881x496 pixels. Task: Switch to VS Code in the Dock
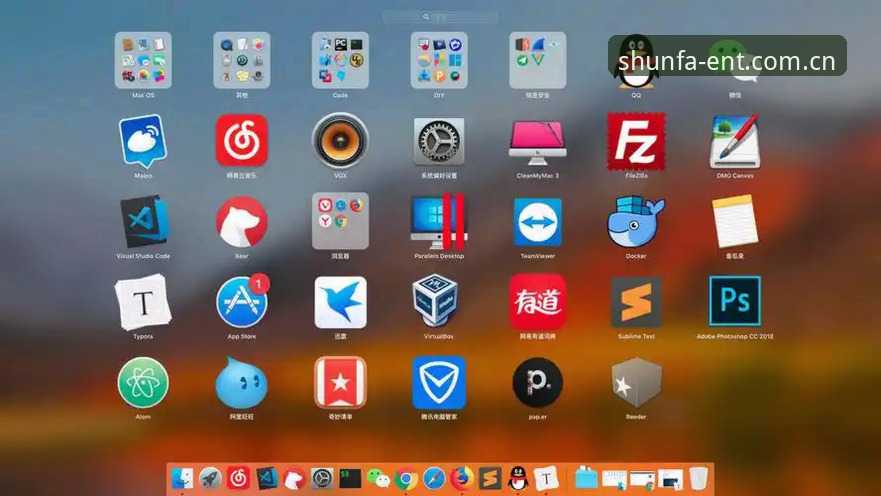[266, 479]
